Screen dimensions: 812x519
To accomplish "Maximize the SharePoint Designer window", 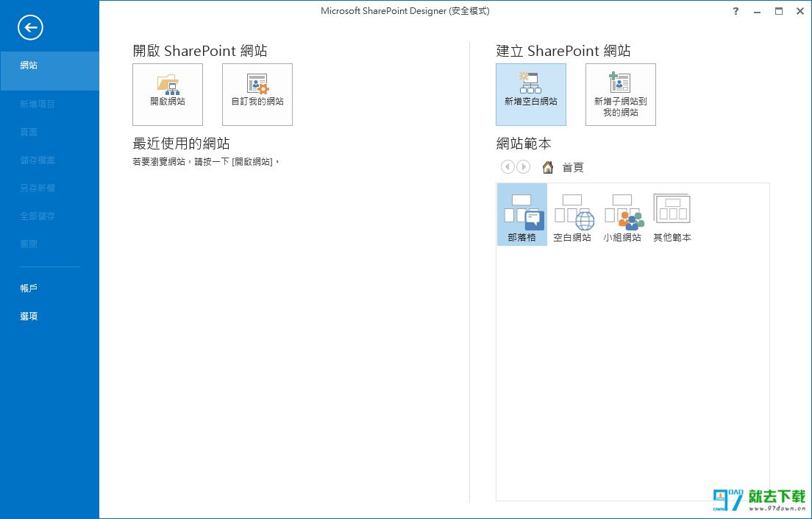I will coord(779,11).
